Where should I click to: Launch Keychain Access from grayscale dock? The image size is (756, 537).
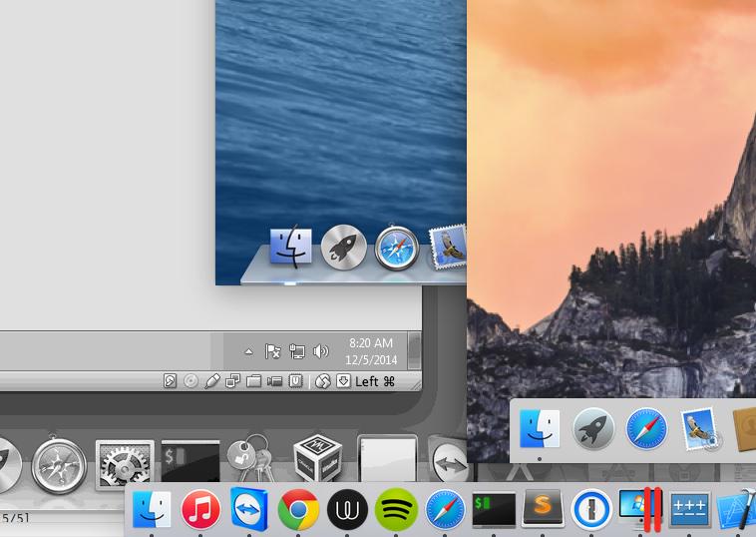[250, 460]
